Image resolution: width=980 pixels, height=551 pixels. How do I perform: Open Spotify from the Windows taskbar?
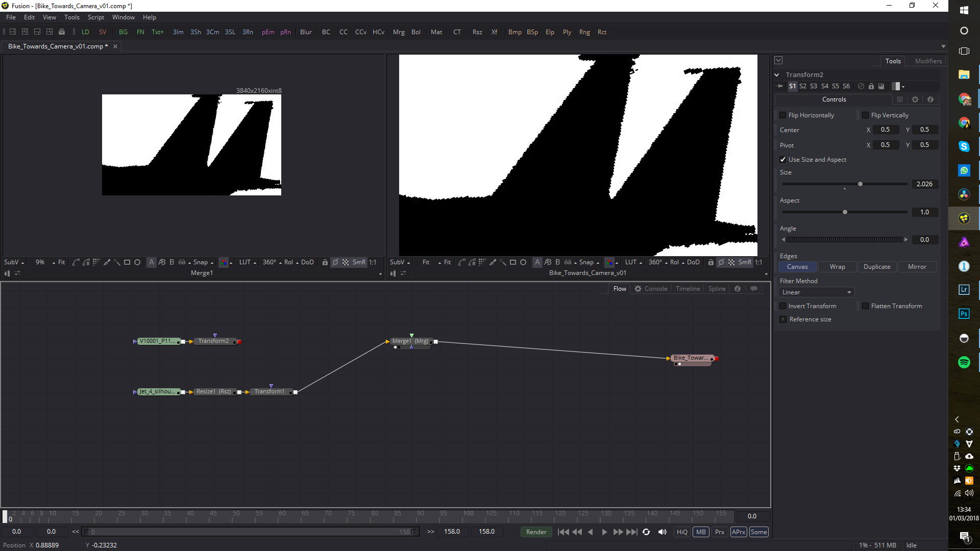point(964,362)
